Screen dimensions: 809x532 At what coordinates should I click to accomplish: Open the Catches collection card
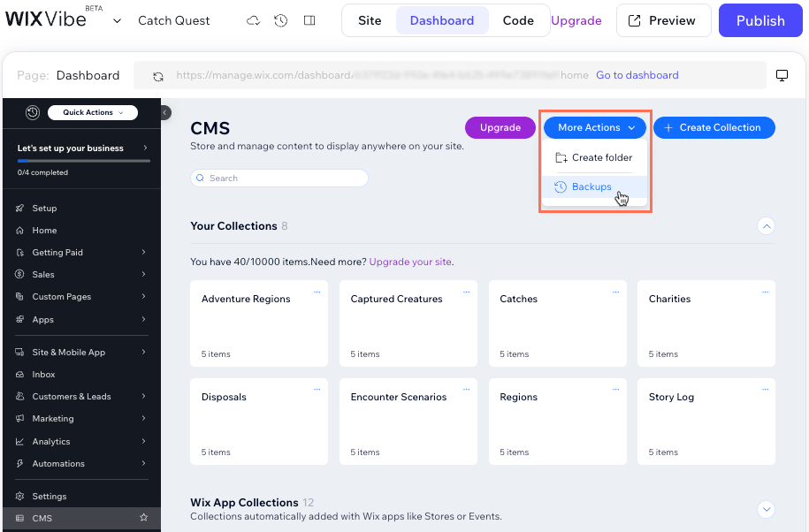(x=558, y=323)
